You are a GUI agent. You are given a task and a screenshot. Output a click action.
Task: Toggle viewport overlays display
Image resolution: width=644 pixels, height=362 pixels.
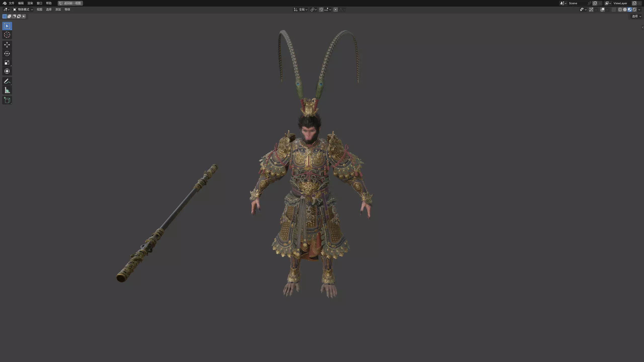click(602, 10)
